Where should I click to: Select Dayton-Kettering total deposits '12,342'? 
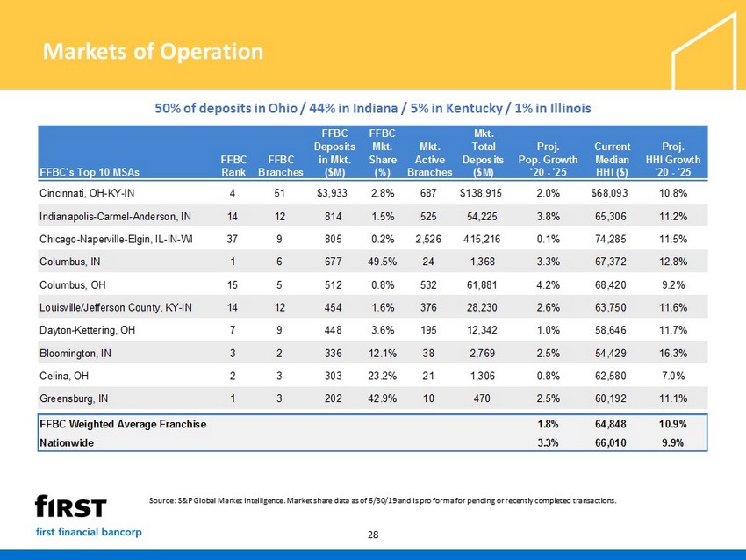(482, 330)
